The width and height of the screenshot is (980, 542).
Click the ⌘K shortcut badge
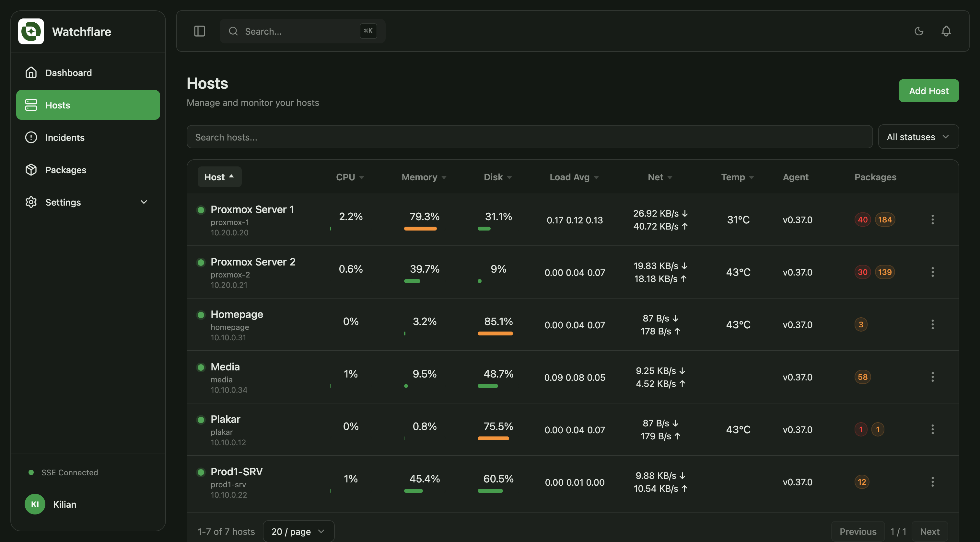368,31
